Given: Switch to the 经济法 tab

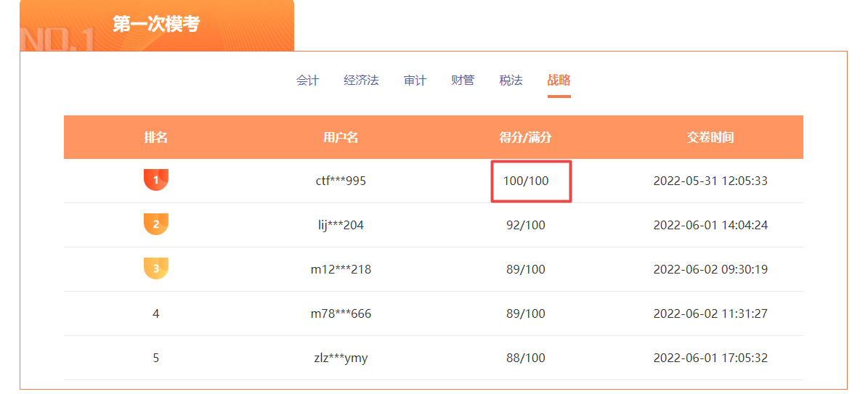Looking at the screenshot, I should tap(361, 81).
